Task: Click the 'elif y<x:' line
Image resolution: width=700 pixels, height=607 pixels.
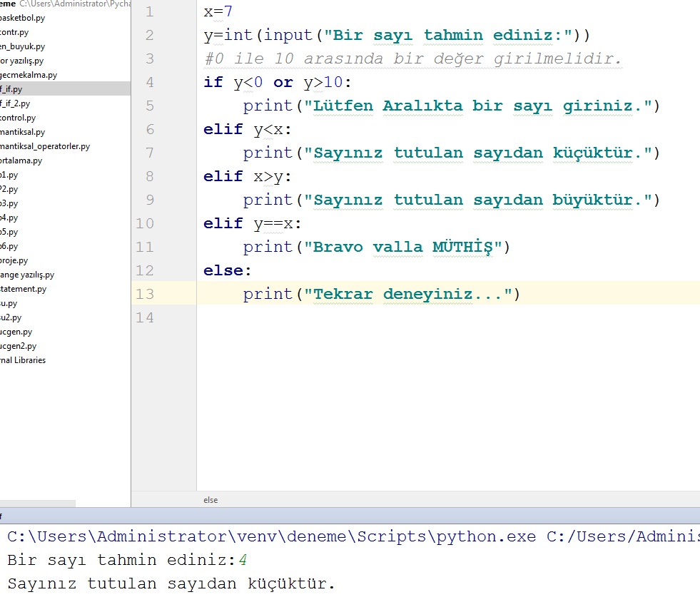Action: [x=248, y=129]
